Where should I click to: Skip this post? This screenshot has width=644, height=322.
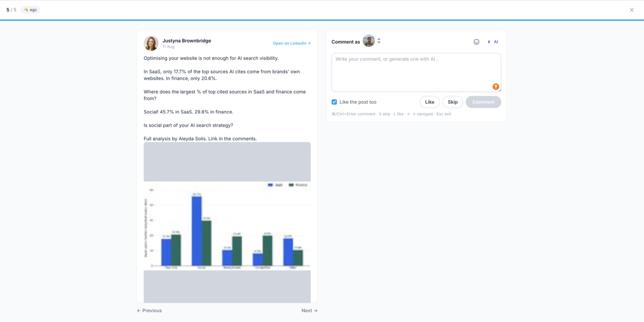452,102
